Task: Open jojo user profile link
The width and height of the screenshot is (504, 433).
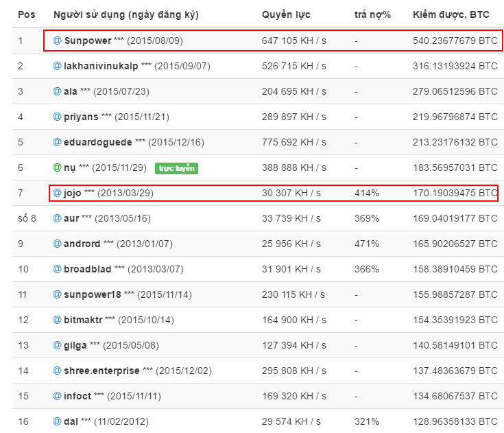Action: (72, 193)
